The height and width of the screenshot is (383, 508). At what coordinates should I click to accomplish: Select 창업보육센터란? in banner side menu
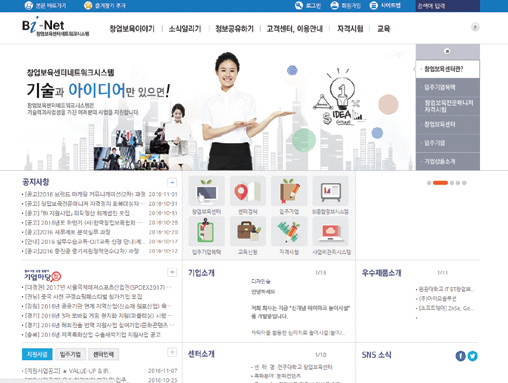click(x=448, y=69)
